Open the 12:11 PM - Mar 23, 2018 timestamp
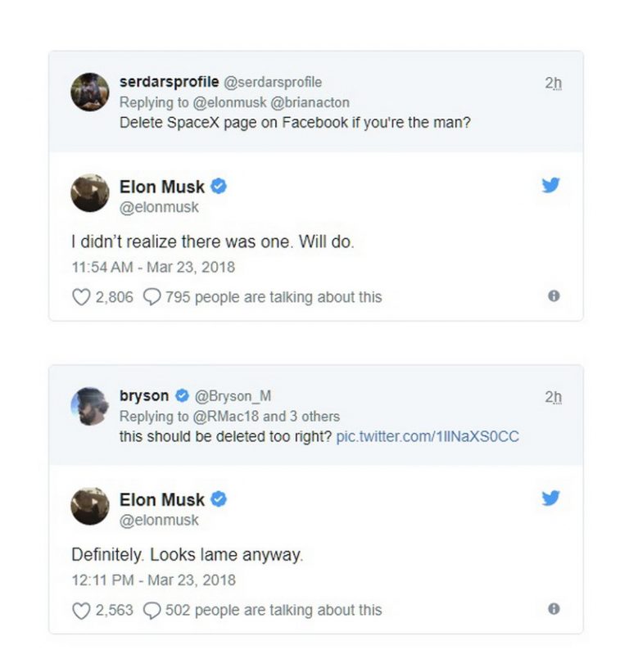Viewport: 629px width, 672px height. pyautogui.click(x=154, y=580)
